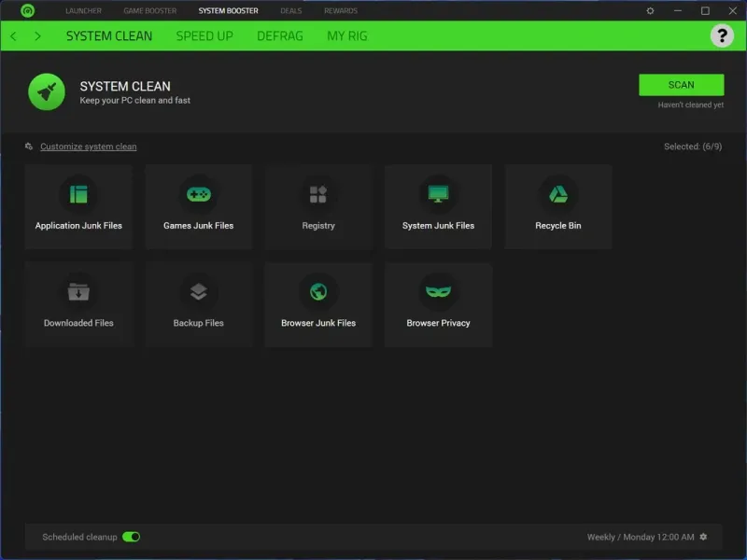Image resolution: width=747 pixels, height=560 pixels.
Task: Open the Customize system clean link
Action: 88,147
